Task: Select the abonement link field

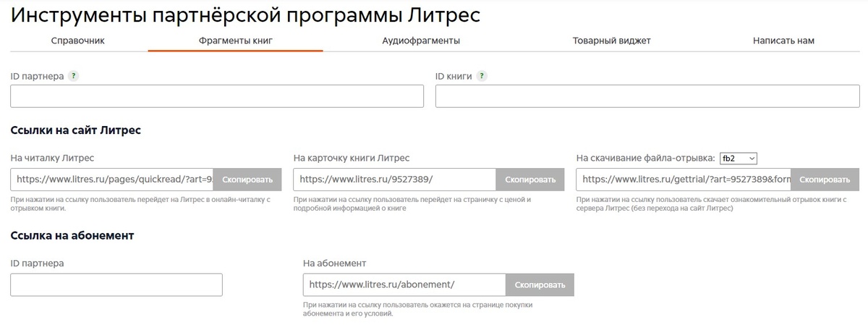Action: [404, 285]
